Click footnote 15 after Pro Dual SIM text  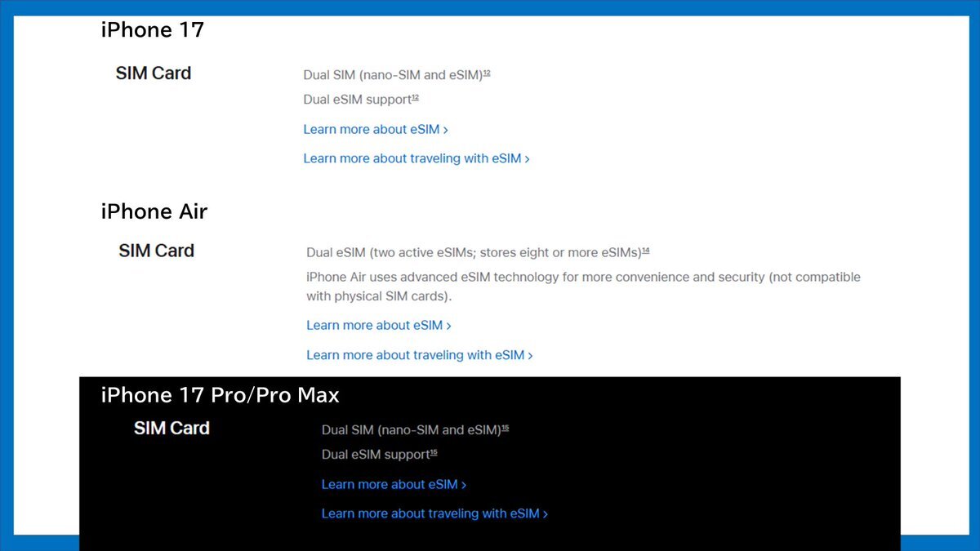tap(505, 429)
